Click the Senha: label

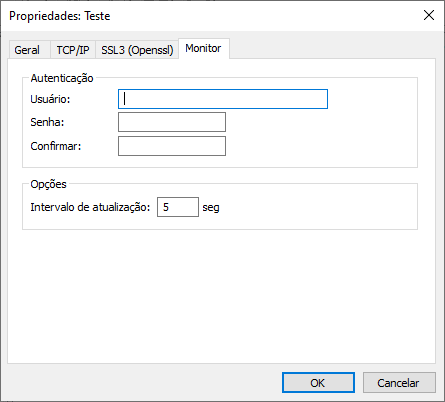coord(47,122)
